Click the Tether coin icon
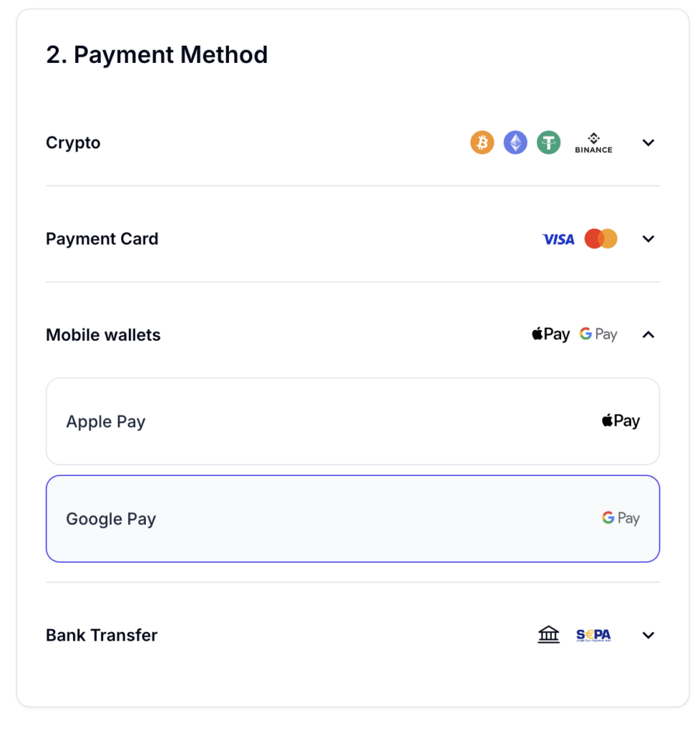 549,142
